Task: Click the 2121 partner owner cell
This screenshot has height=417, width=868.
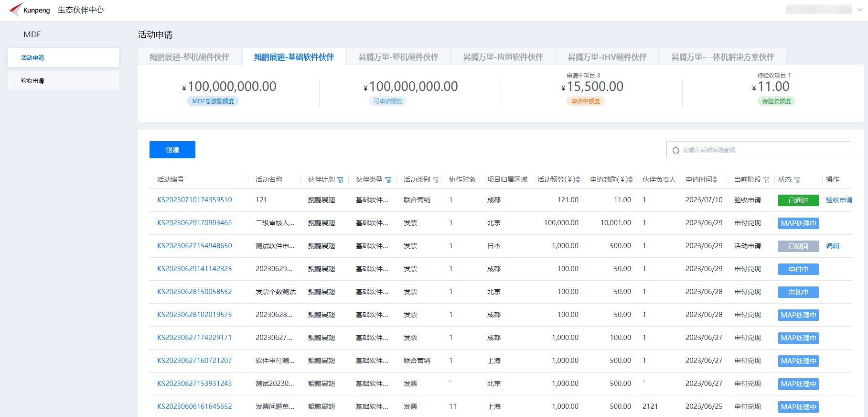Action: (650, 406)
